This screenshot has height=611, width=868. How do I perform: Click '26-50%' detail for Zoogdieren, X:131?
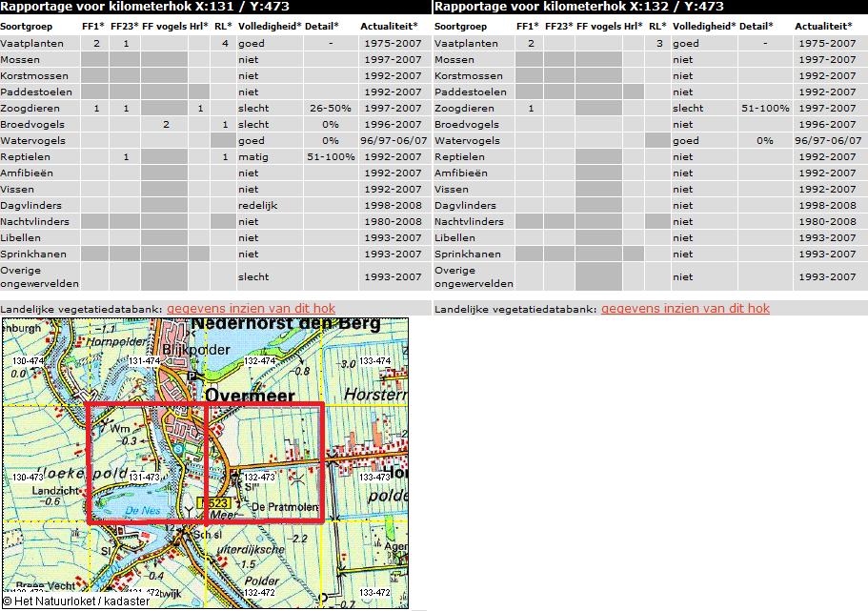point(331,108)
